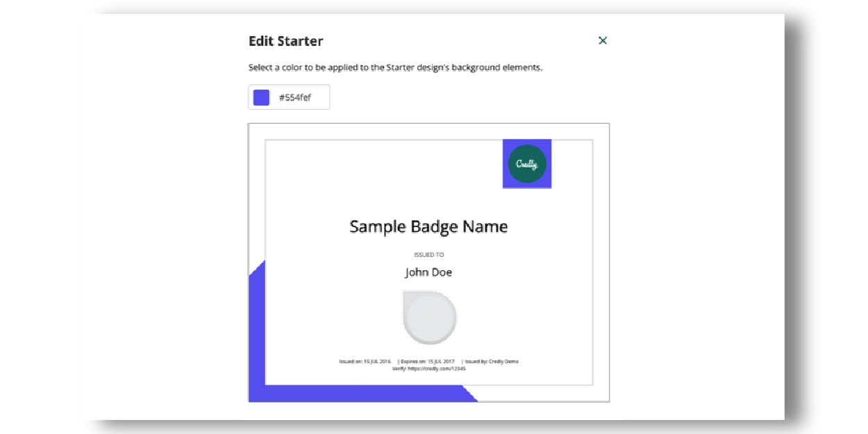Click the Edit Starter dialog title
868x434 pixels.
pos(285,41)
